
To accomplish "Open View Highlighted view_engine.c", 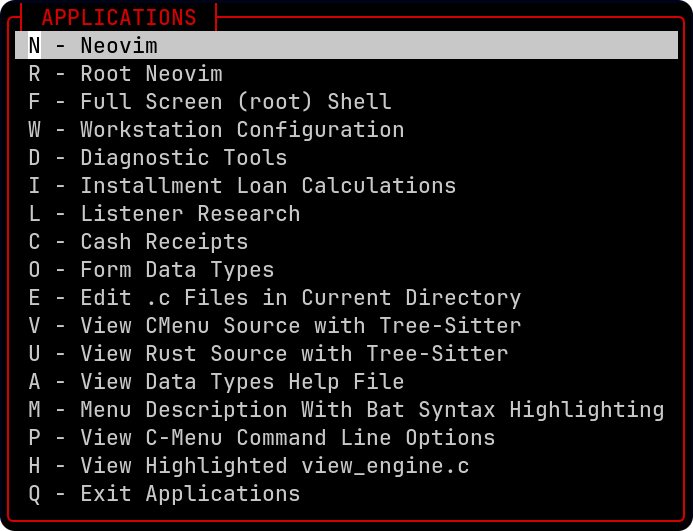I will click(274, 466).
